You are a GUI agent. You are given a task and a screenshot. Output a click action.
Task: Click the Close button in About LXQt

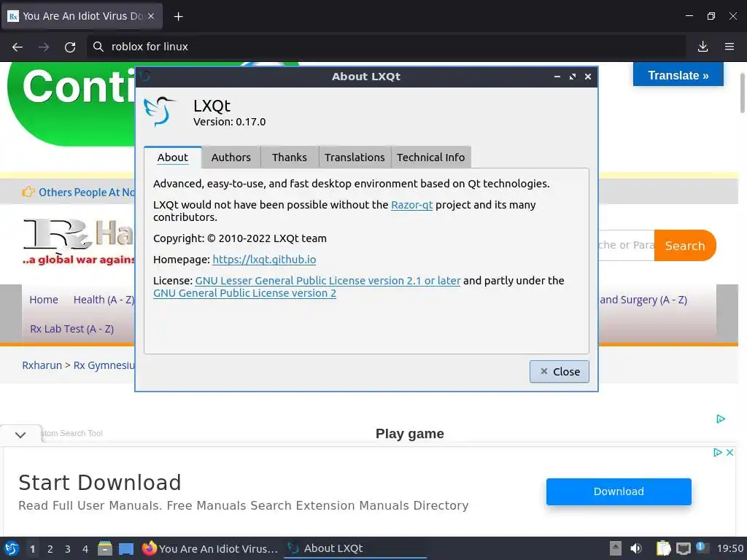560,371
